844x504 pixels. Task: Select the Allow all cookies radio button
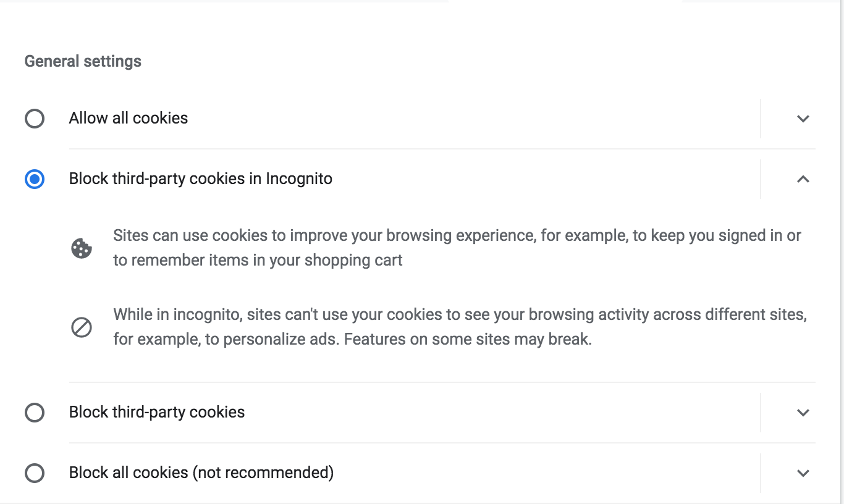tap(35, 118)
